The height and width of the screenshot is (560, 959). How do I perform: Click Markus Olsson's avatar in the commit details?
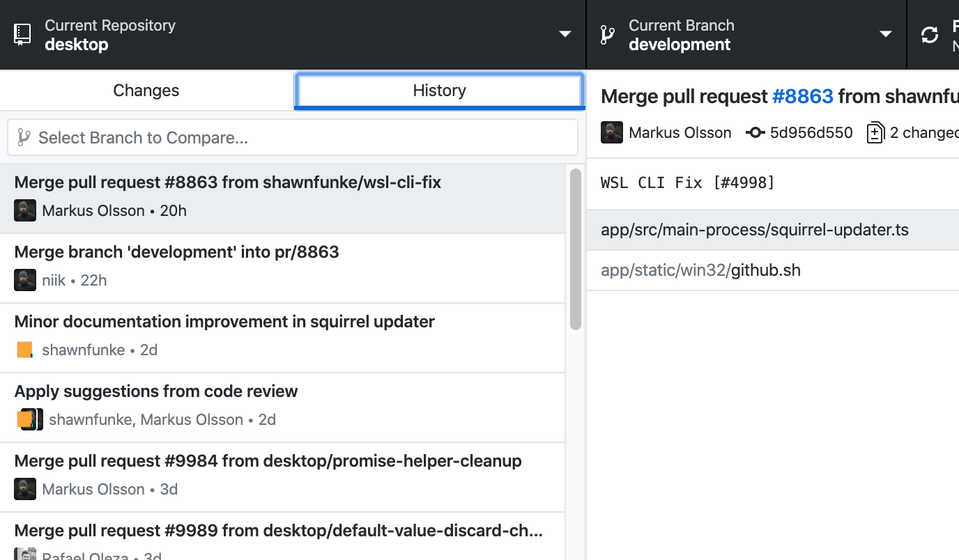611,132
